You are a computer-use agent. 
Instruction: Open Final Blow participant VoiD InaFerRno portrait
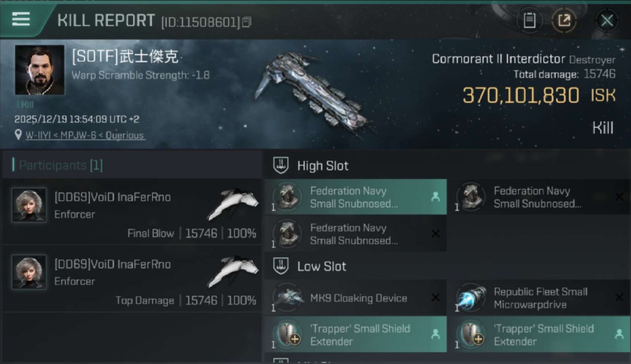pos(29,205)
